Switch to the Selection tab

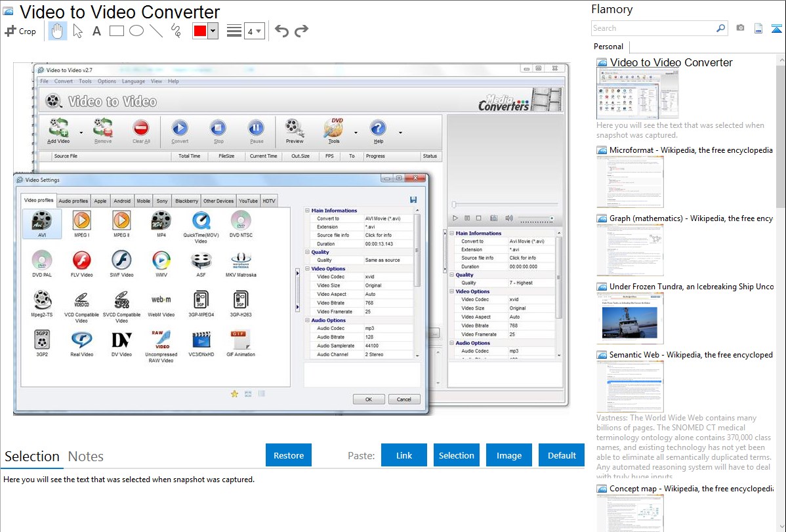[32, 457]
